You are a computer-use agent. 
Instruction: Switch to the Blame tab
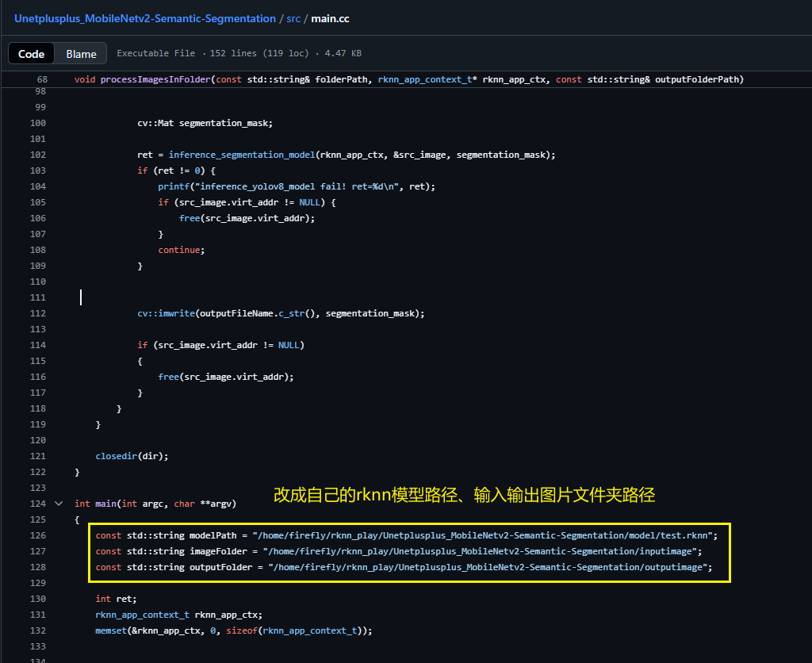click(81, 54)
